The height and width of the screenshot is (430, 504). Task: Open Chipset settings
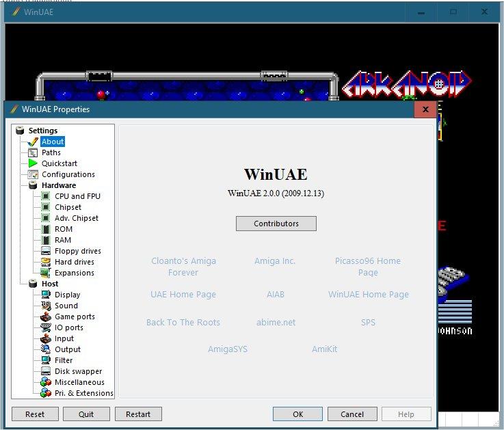pos(68,207)
